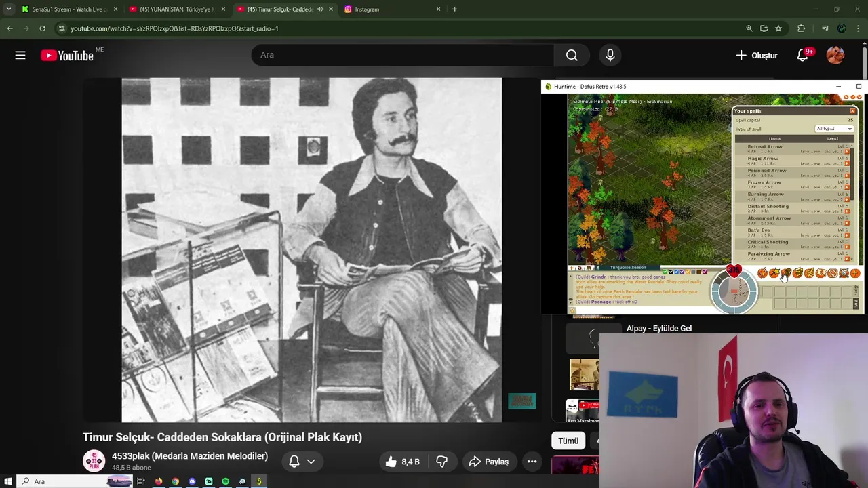Open a new Chrome tab

454,9
